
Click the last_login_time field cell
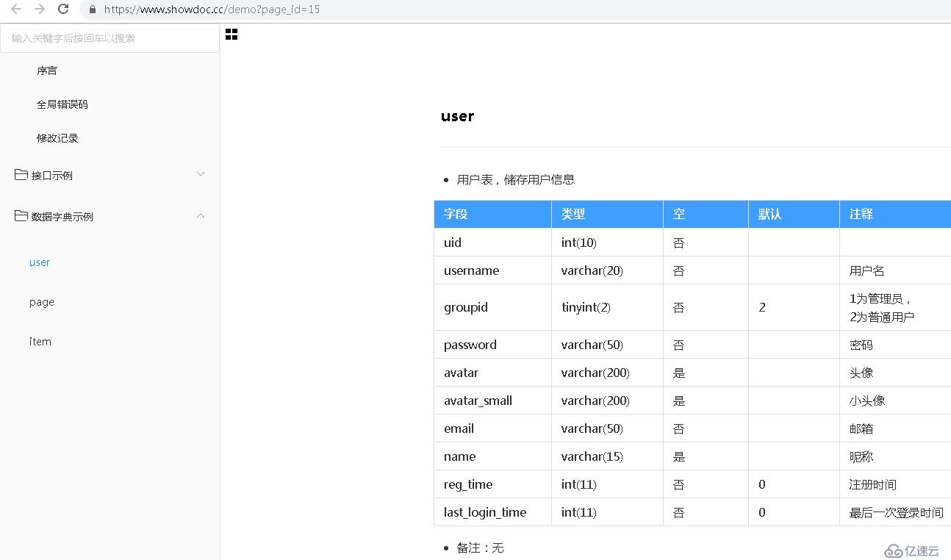tap(493, 512)
